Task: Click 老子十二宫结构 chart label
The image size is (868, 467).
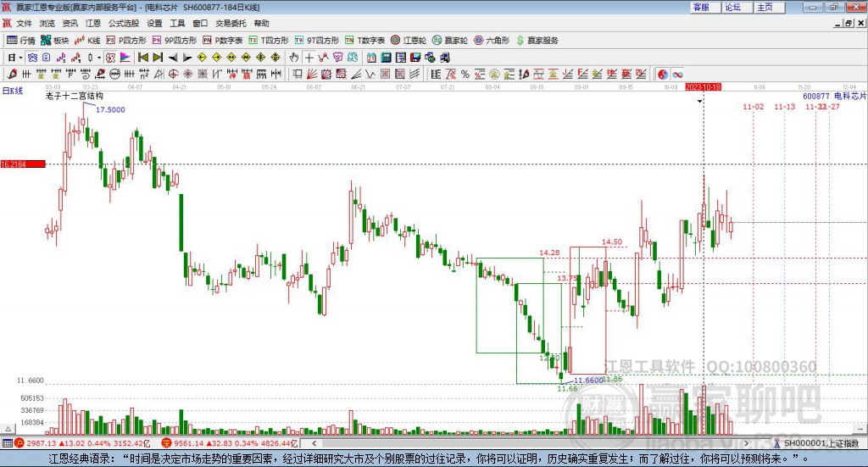Action: (75, 96)
